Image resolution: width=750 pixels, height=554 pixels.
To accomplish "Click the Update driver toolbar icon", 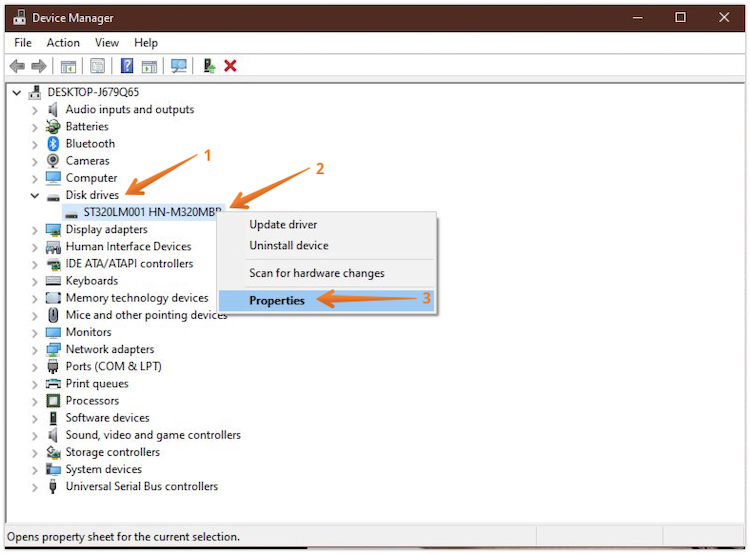I will point(209,66).
